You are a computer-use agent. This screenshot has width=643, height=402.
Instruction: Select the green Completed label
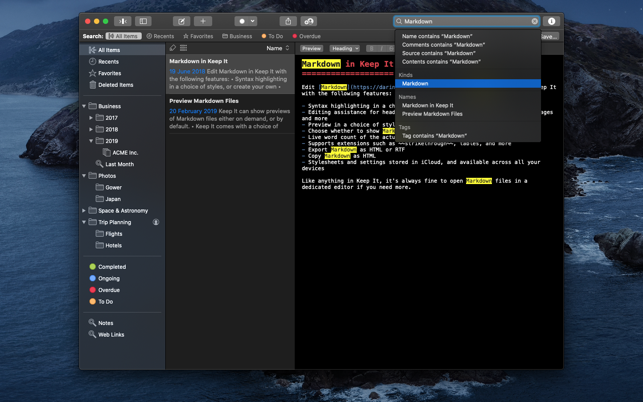[x=122, y=267]
